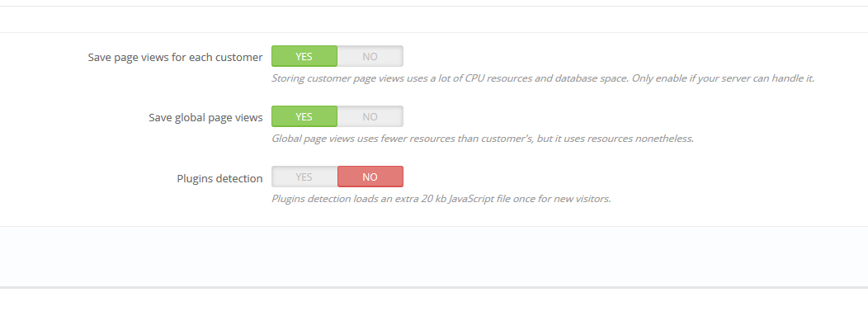The image size is (868, 330).
Task: Click the light gray footer panel below the settings
Action: [434, 256]
